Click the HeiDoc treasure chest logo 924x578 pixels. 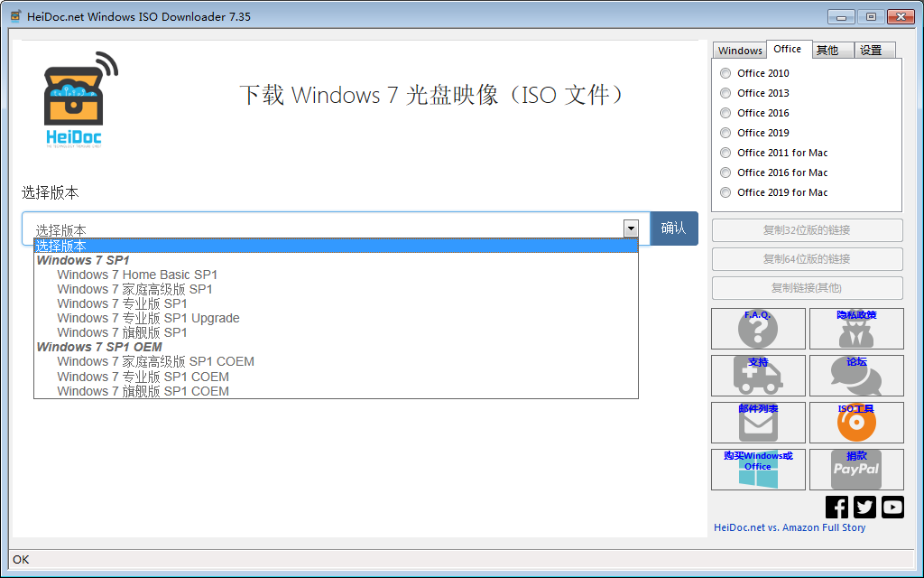80,99
